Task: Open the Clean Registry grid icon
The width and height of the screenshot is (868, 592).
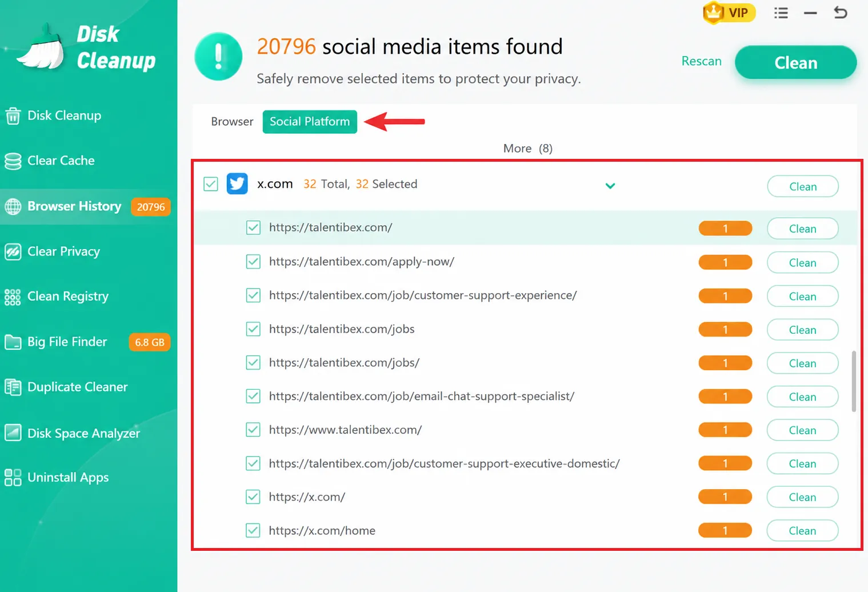Action: click(13, 297)
